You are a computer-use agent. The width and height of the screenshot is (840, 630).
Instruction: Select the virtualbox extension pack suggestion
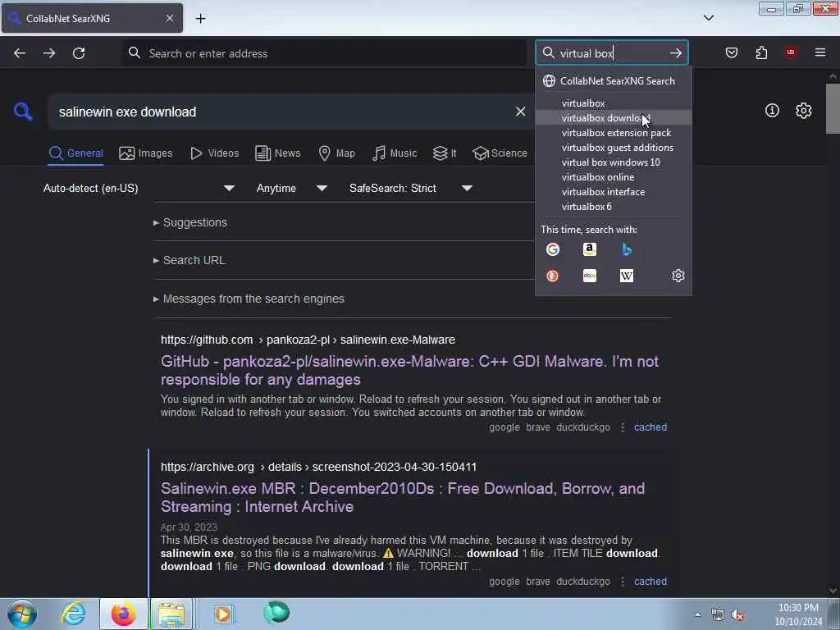[x=614, y=132]
